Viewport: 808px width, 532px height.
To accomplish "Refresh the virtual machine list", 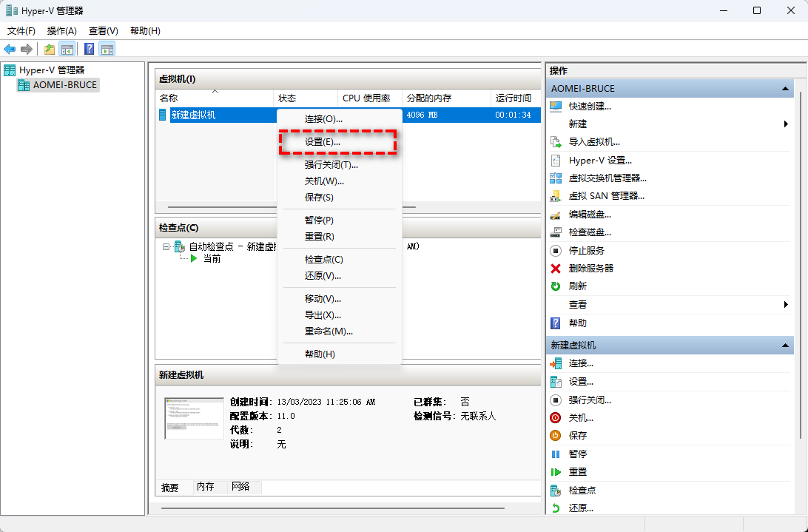I will click(x=578, y=286).
